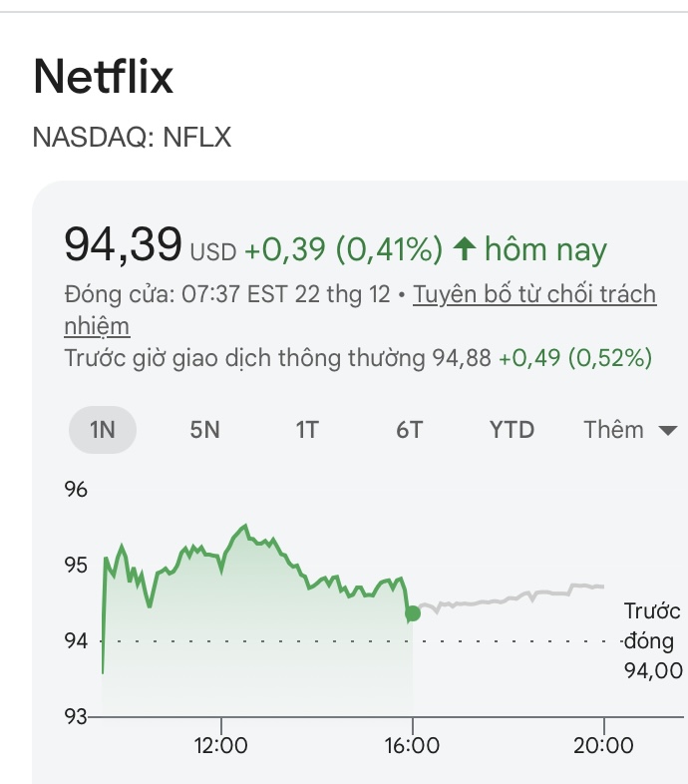688x784 pixels.
Task: Click the Trước đóng 94,00 label
Action: coord(653,640)
